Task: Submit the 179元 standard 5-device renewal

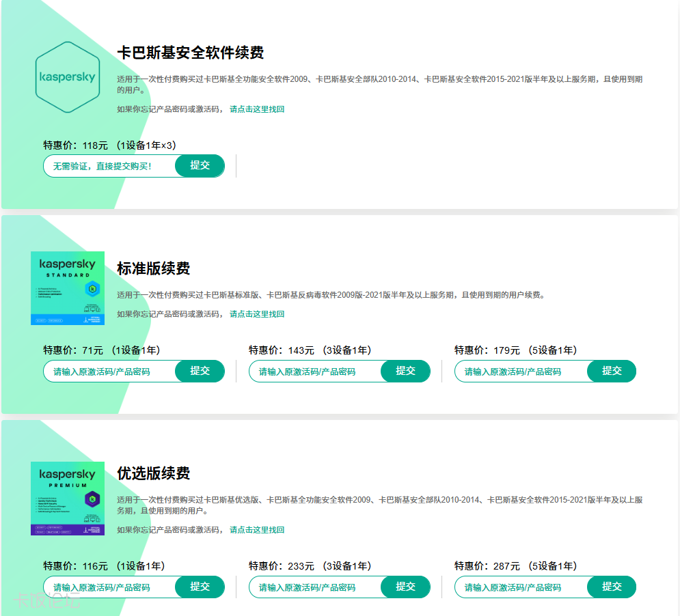Action: point(612,371)
